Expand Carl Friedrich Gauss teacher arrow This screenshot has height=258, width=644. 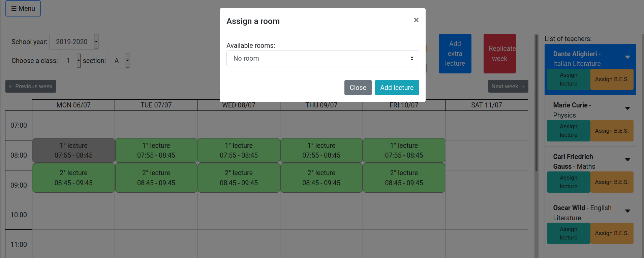point(627,160)
